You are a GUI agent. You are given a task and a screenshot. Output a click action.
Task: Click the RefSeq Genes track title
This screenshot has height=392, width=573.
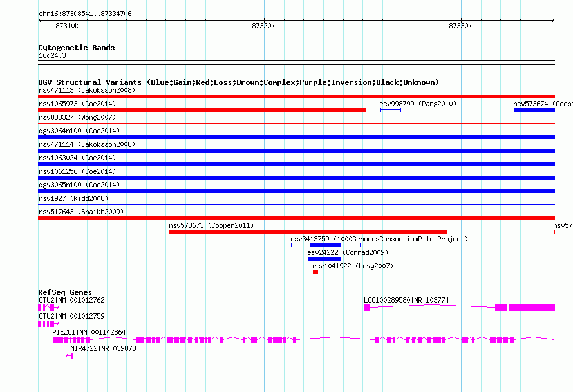click(65, 292)
